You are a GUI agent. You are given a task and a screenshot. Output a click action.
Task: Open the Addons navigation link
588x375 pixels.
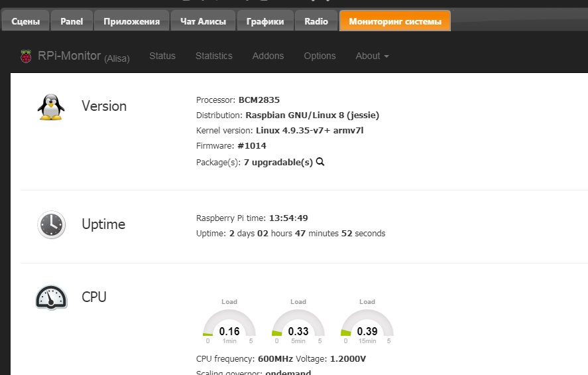click(x=268, y=56)
